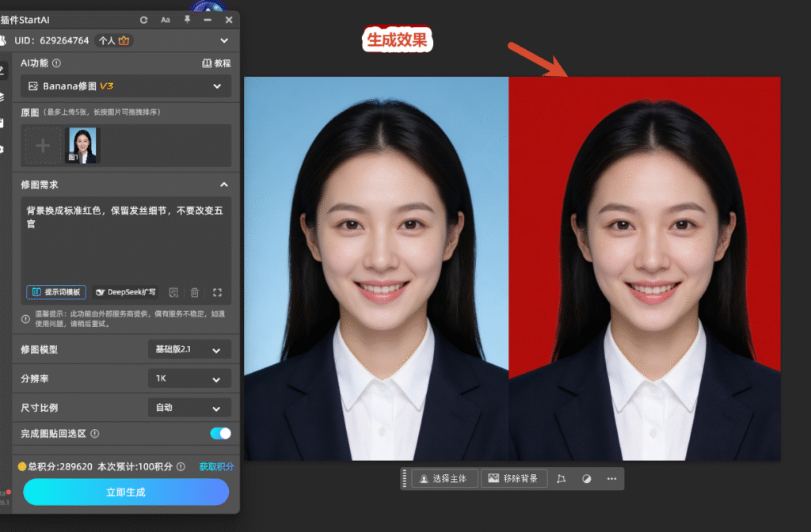This screenshot has width=811, height=532.
Task: Open the 教程 tutorial link
Action: coord(216,63)
